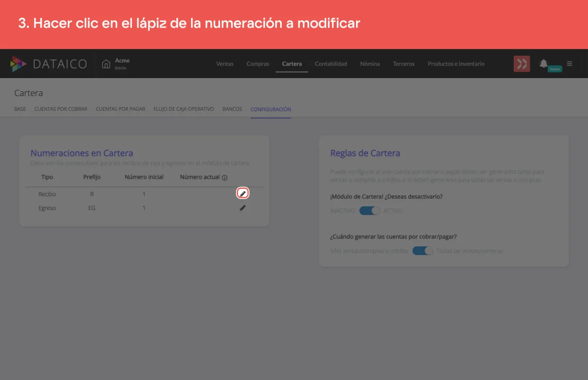Open the Cartera menu
The image size is (588, 380).
[x=292, y=64]
